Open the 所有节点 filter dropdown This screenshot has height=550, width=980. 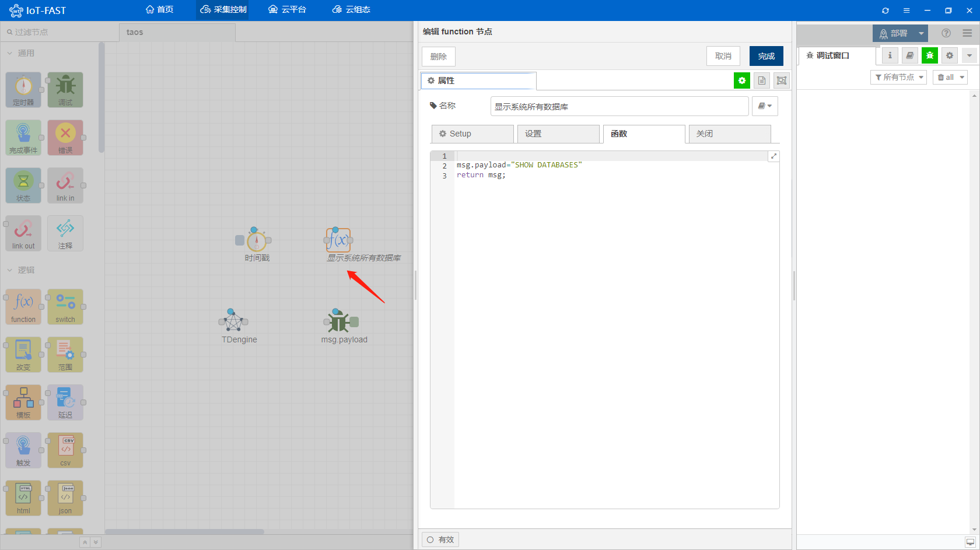[x=898, y=77]
